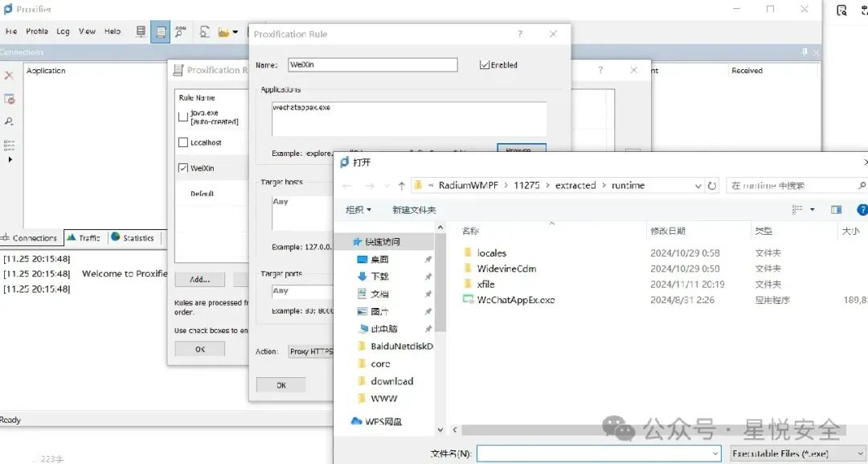Expand the 文件名 combo box arrow
Image resolution: width=868 pixels, height=464 pixels.
716,454
